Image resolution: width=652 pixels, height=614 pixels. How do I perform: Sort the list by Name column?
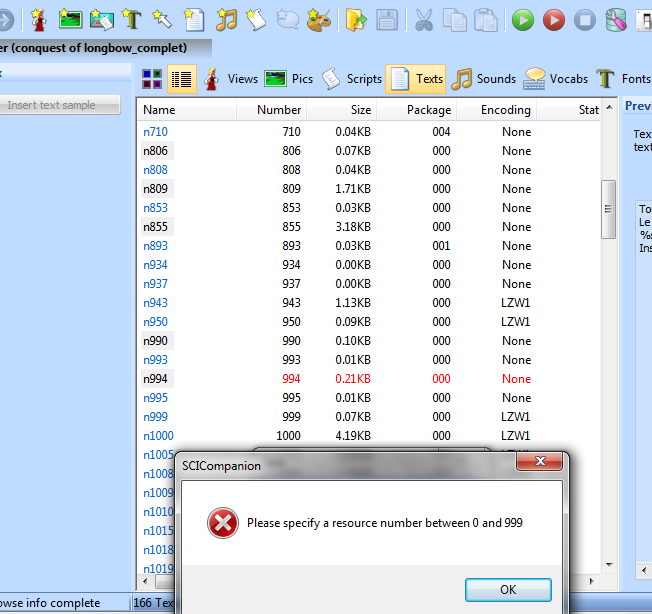pyautogui.click(x=187, y=110)
